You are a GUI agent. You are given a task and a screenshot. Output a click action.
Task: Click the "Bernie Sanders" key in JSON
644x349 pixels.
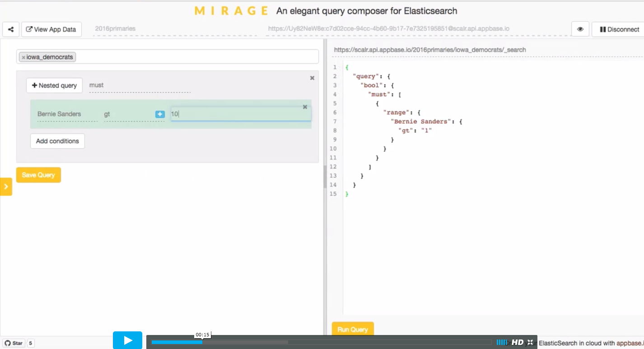(420, 122)
